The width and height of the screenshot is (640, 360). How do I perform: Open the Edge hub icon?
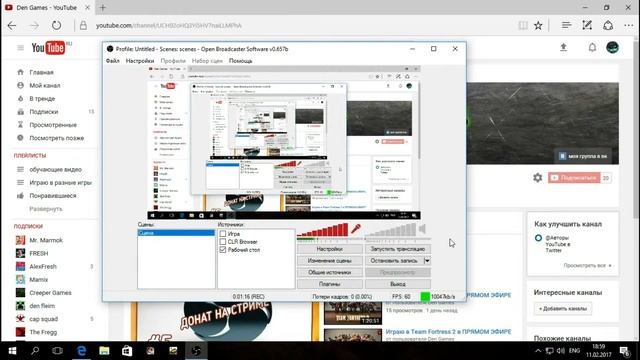click(566, 25)
